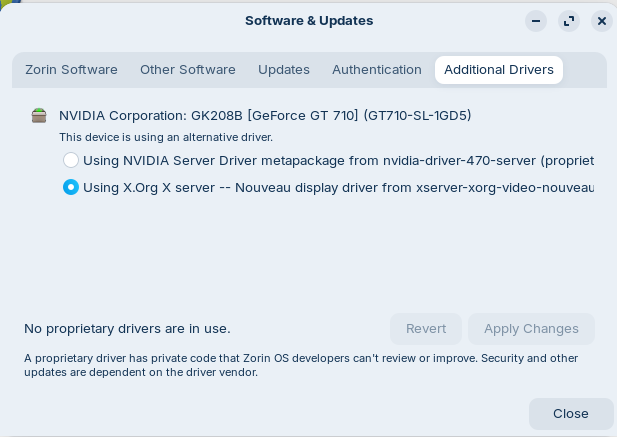Viewport: 617px width, 437px height.
Task: Open the Other Software tab
Action: click(188, 70)
